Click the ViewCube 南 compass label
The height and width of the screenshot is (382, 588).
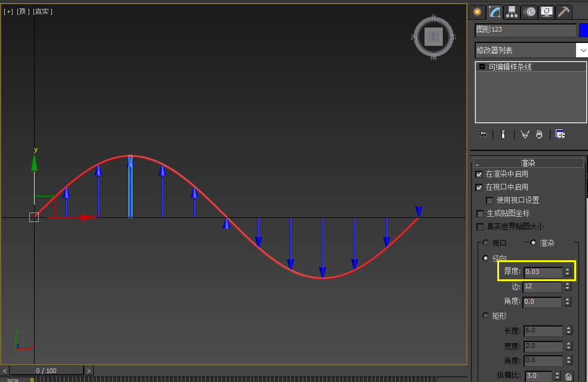point(434,57)
